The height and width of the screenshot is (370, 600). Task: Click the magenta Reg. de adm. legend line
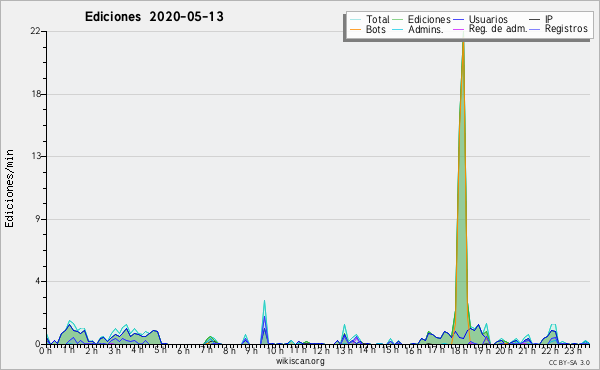(458, 29)
